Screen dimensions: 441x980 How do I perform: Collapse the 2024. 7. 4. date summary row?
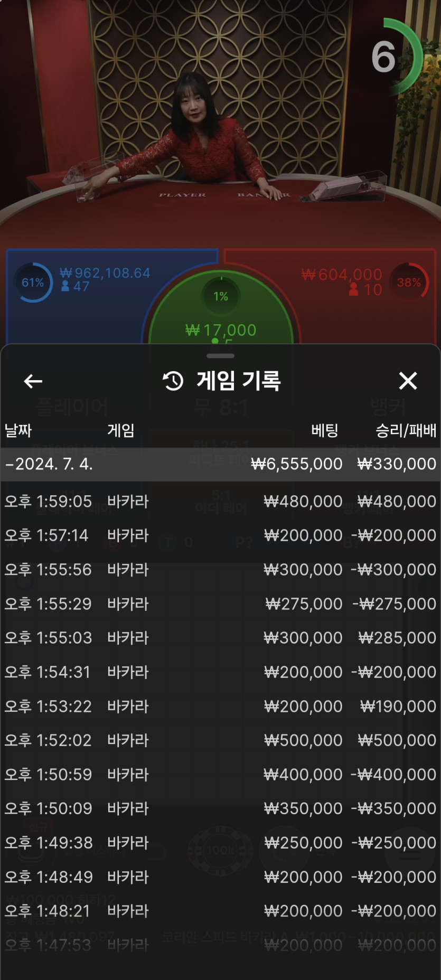point(220,464)
